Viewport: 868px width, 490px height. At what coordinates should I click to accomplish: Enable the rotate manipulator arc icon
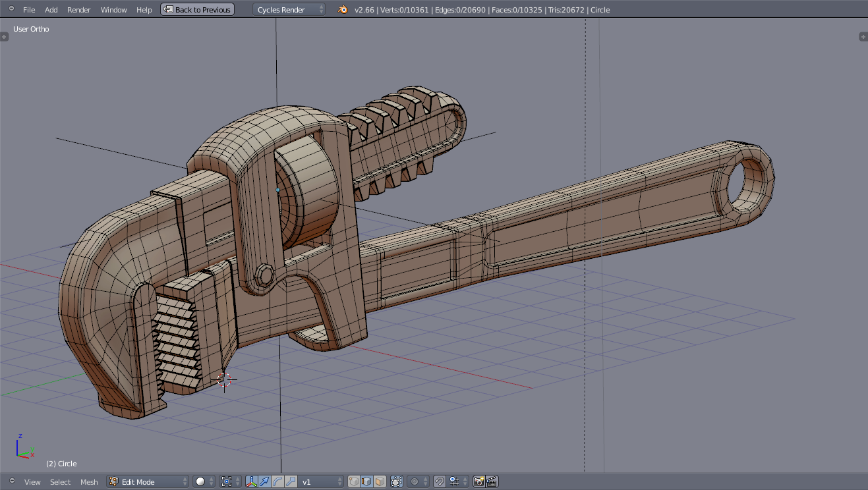point(276,481)
